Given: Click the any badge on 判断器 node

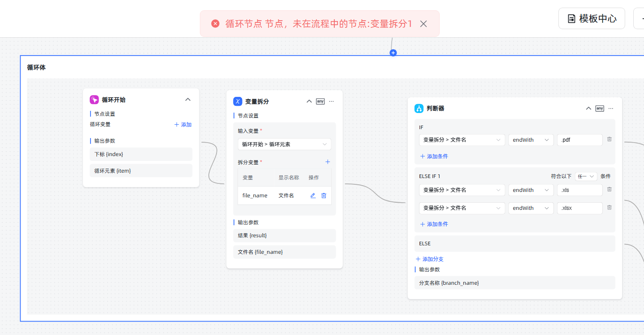Looking at the screenshot, I should 600,109.
